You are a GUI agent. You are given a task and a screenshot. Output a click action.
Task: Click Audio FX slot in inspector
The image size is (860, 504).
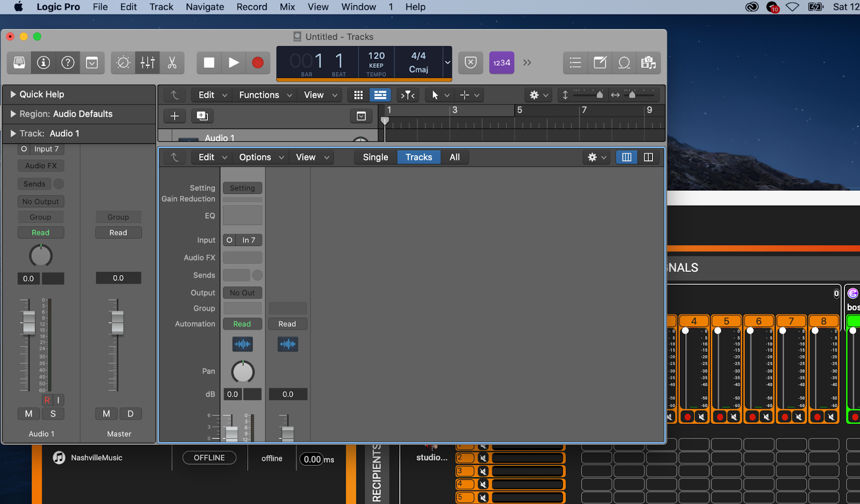point(41,166)
